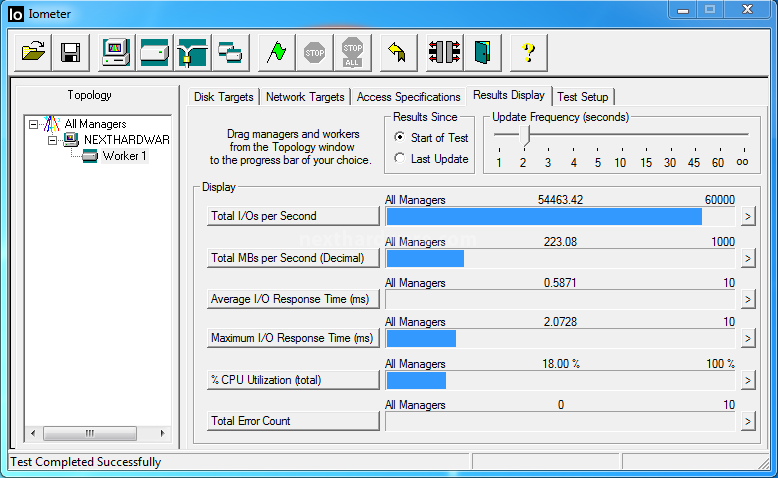Start new network worker icon
778x478 pixels.
[x=192, y=52]
